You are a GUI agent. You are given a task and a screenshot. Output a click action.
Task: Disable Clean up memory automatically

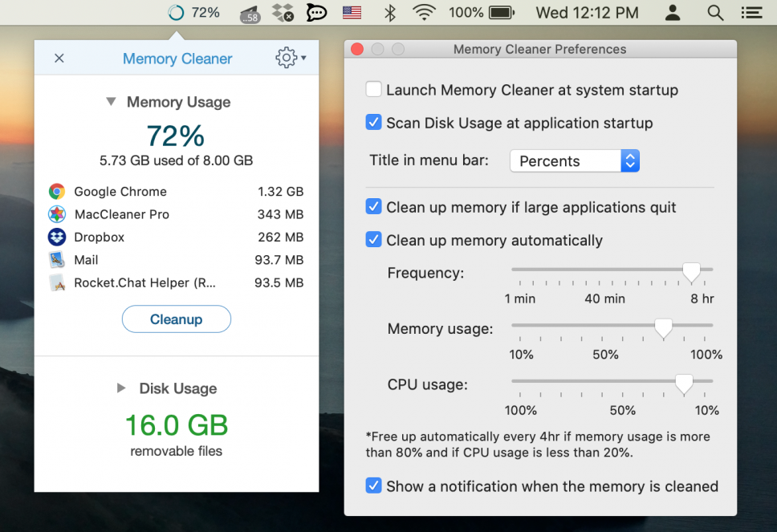coord(373,240)
